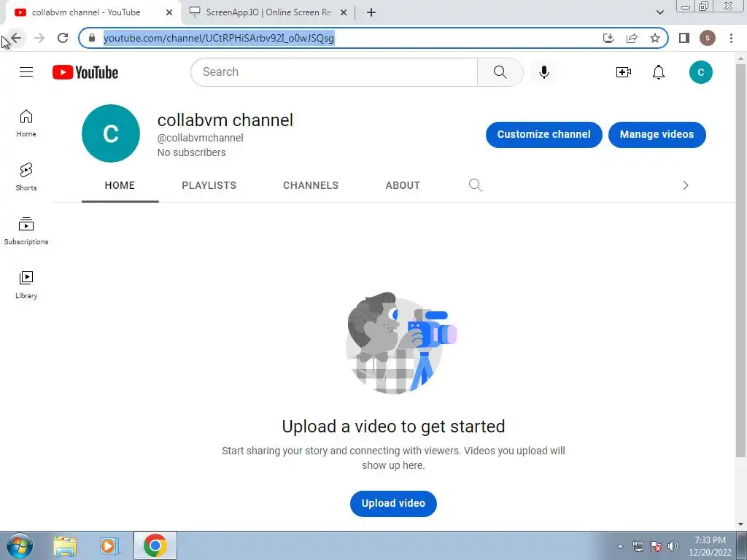Switch to the PLAYLISTS tab
This screenshot has width=747, height=560.
(x=209, y=185)
